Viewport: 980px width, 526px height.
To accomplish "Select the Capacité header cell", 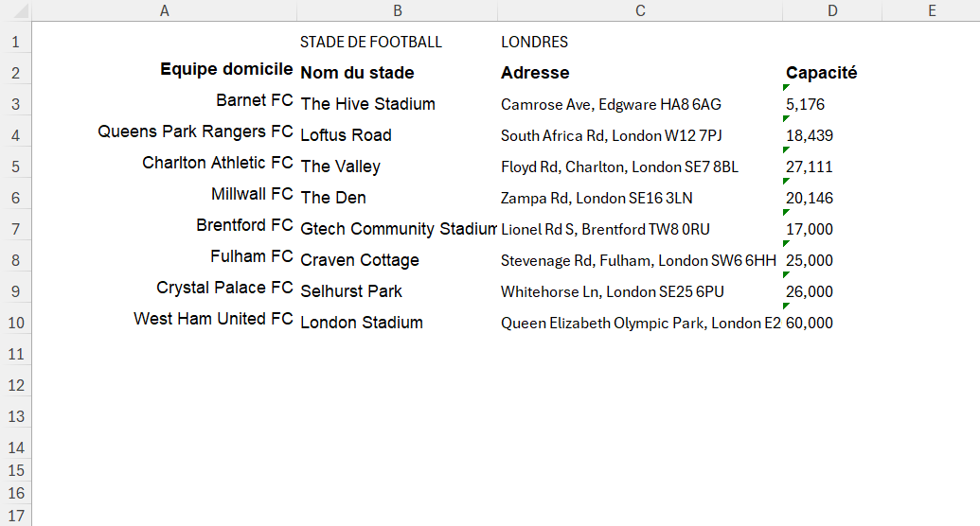I will pos(821,73).
